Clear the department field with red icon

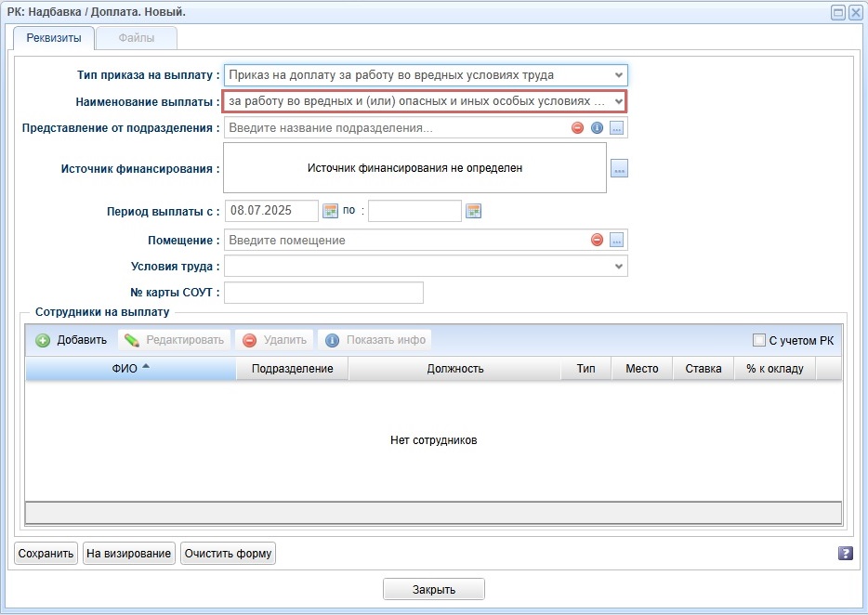[x=577, y=128]
